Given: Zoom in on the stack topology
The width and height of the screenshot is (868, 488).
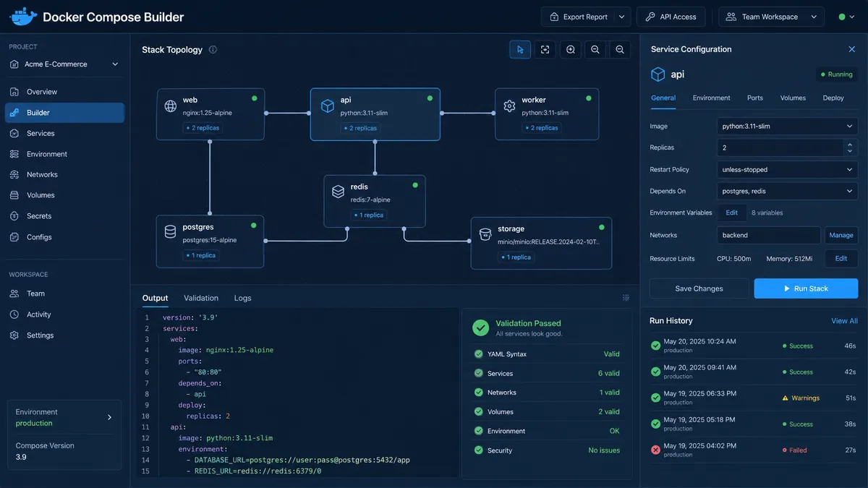Looking at the screenshot, I should click(x=571, y=49).
